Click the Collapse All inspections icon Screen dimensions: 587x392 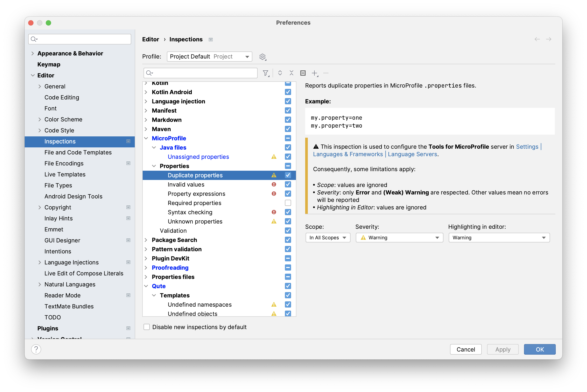[291, 73]
